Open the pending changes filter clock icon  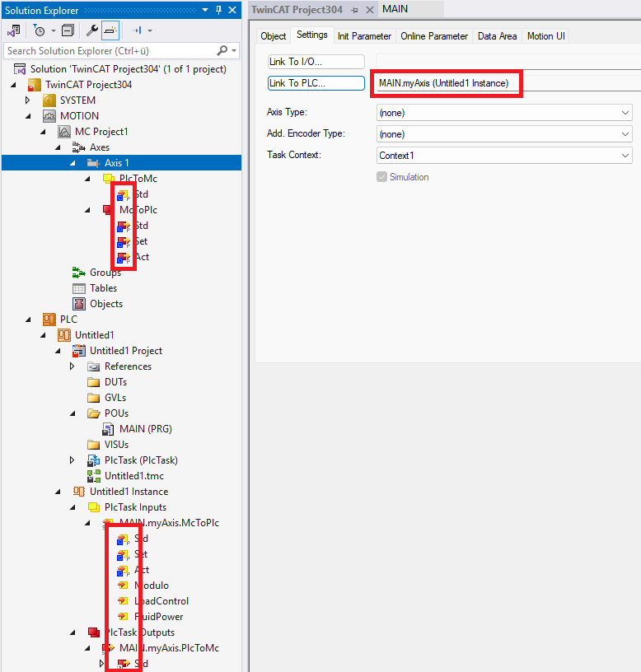(x=39, y=30)
